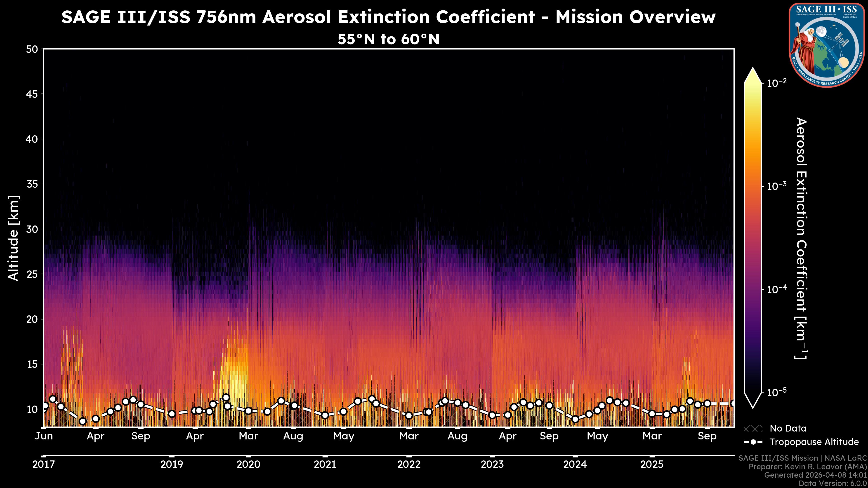Click the 55°N to 60°N subtitle

(388, 39)
